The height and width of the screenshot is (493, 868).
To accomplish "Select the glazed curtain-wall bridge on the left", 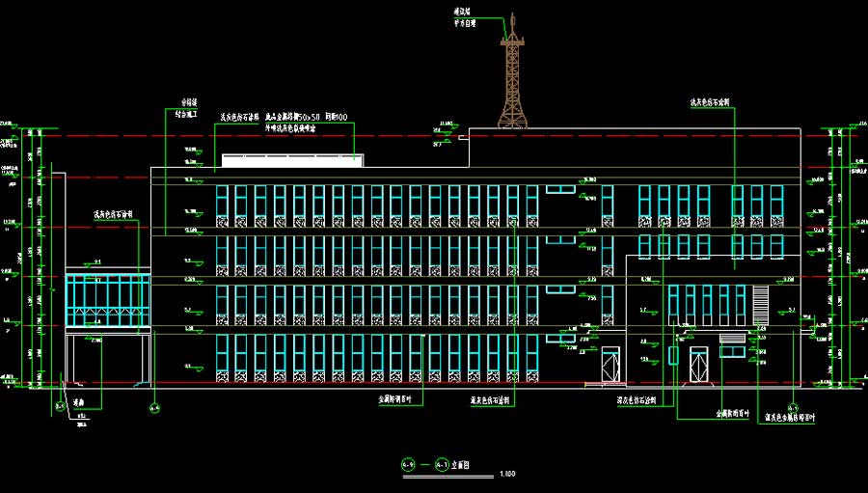I will coord(108,300).
